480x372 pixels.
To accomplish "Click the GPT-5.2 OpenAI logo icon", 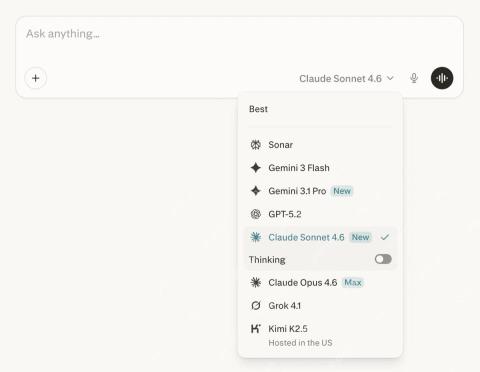I will click(x=256, y=214).
